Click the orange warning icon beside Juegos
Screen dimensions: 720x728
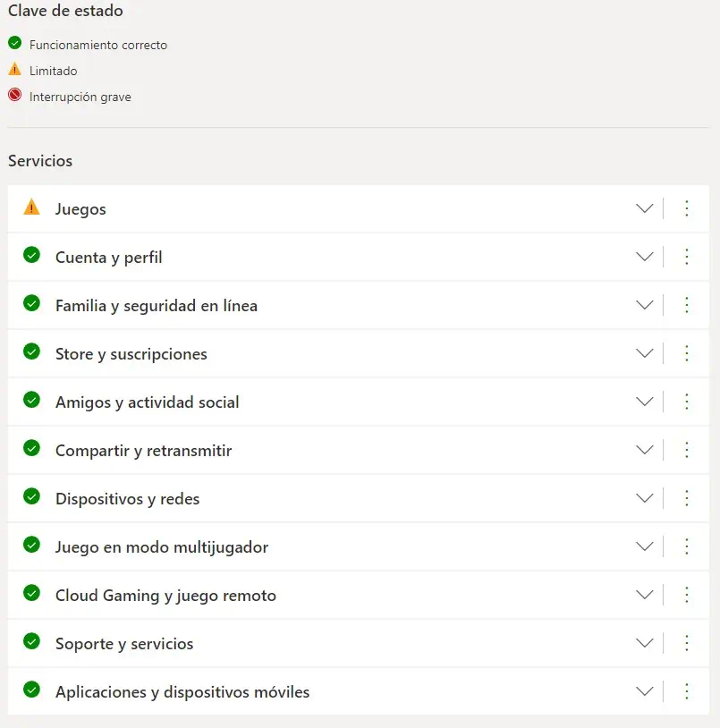31,207
